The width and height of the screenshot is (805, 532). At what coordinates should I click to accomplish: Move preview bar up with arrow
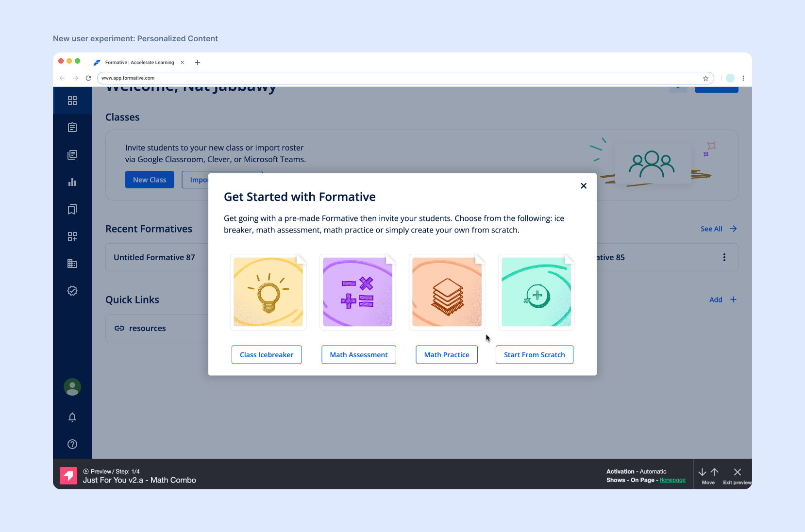pyautogui.click(x=714, y=472)
